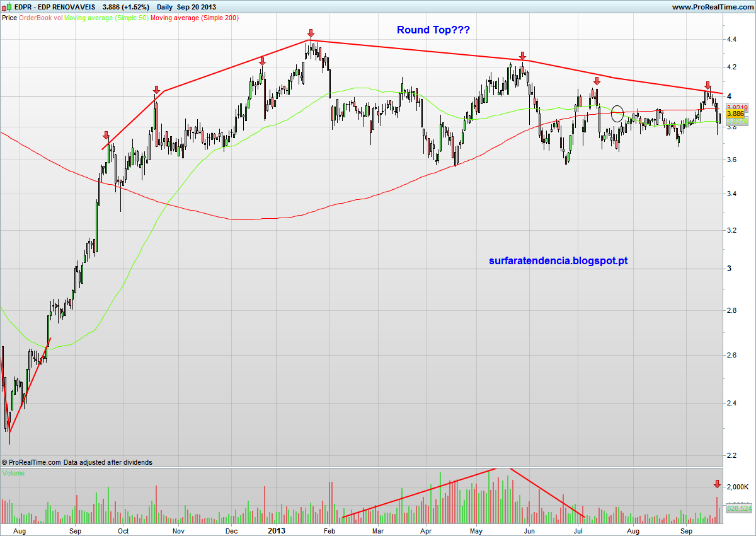This screenshot has width=756, height=536.
Task: Select the Moving average (Simple 200) legend label
Action: tap(195, 18)
